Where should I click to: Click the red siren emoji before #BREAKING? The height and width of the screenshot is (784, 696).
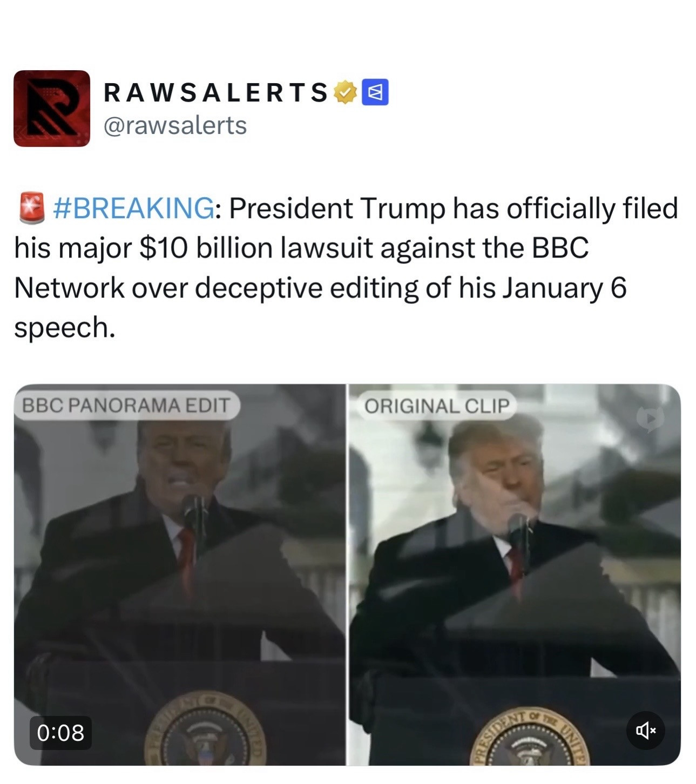[32, 208]
